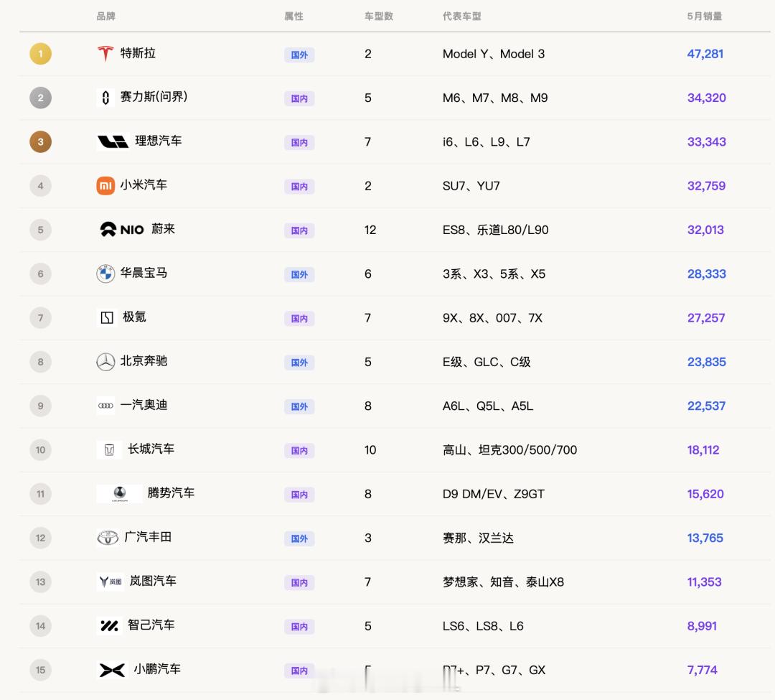The height and width of the screenshot is (700, 775).
Task: Click the NIO 蔚来 logo
Action: point(121,229)
